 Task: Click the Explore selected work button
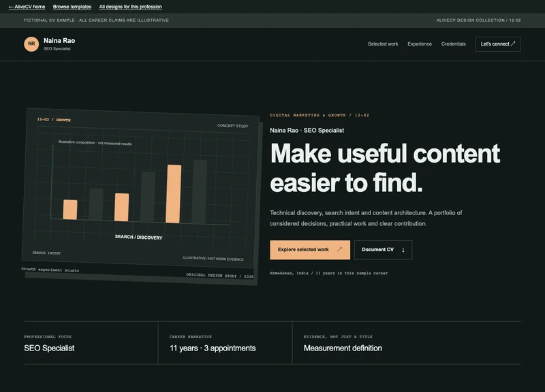[x=310, y=250]
